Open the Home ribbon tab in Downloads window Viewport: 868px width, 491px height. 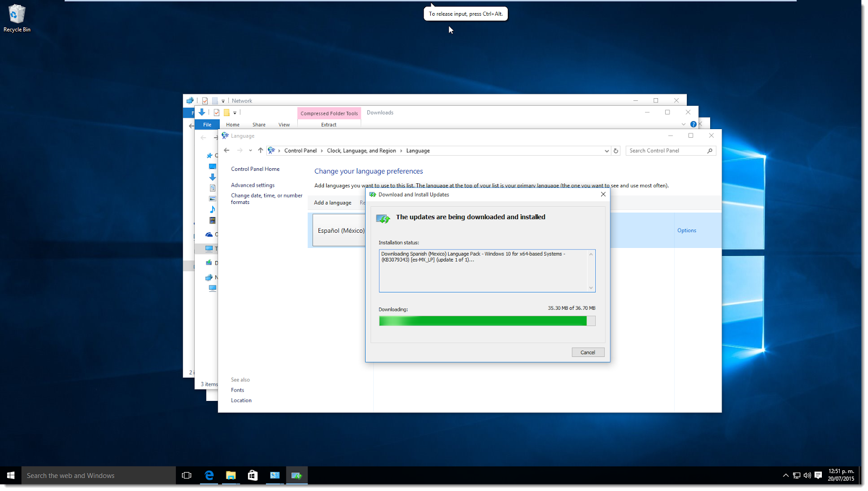click(233, 125)
